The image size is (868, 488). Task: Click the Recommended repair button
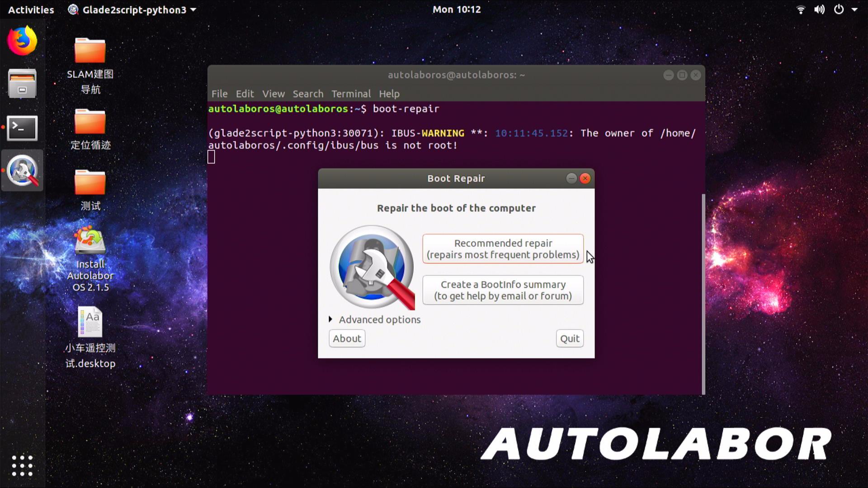pos(503,249)
